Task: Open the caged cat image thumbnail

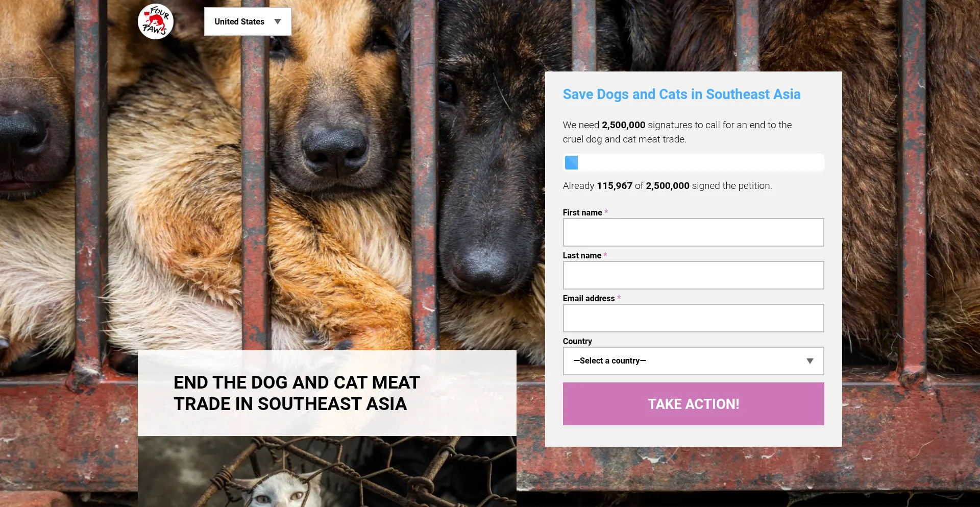Action: pyautogui.click(x=327, y=471)
